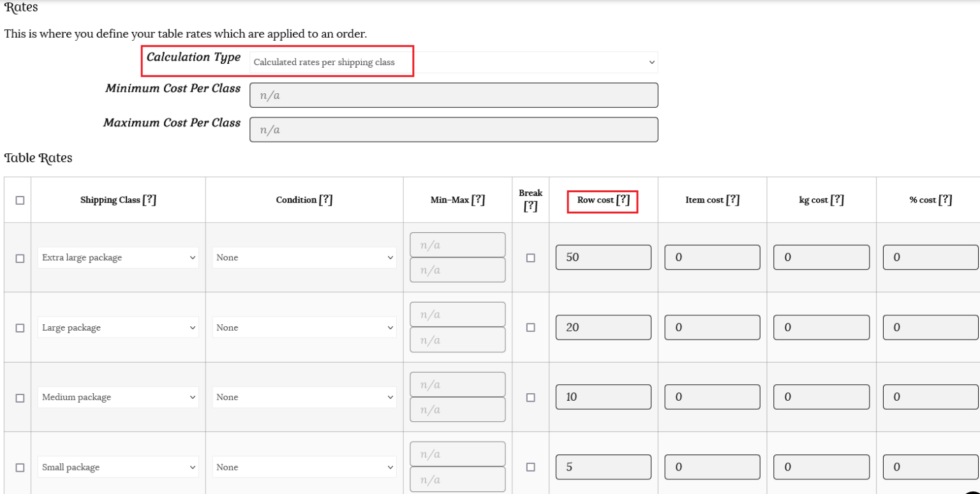Click Maximum Cost Per Class field

[453, 130]
